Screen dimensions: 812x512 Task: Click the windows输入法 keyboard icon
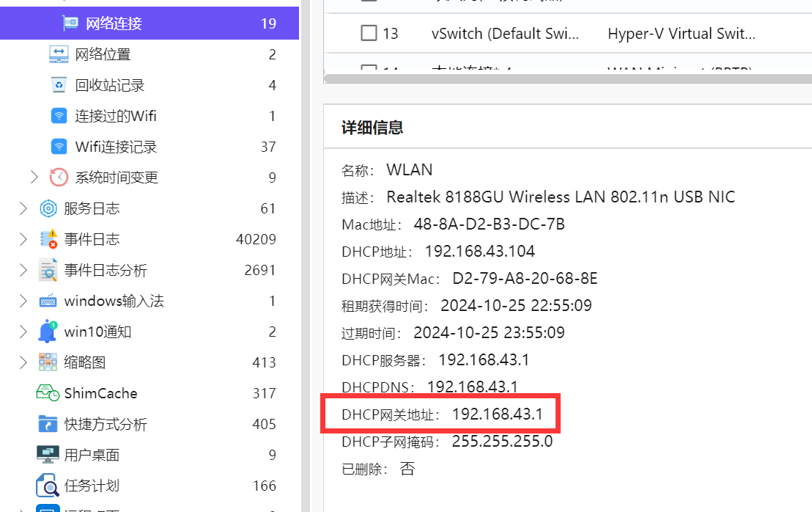coord(48,301)
